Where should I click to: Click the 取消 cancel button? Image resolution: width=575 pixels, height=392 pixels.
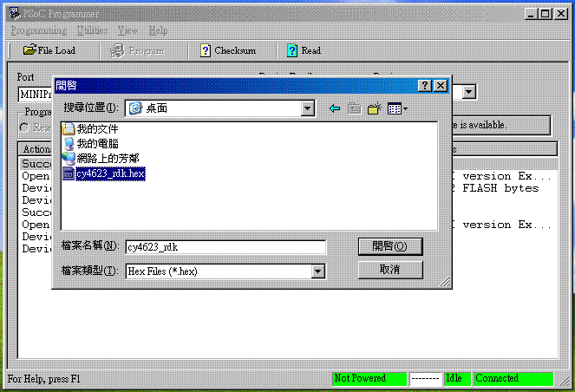click(390, 271)
